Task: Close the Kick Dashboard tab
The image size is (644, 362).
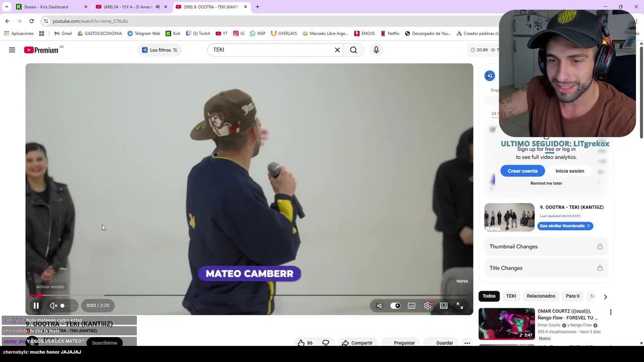Action: (x=86, y=7)
